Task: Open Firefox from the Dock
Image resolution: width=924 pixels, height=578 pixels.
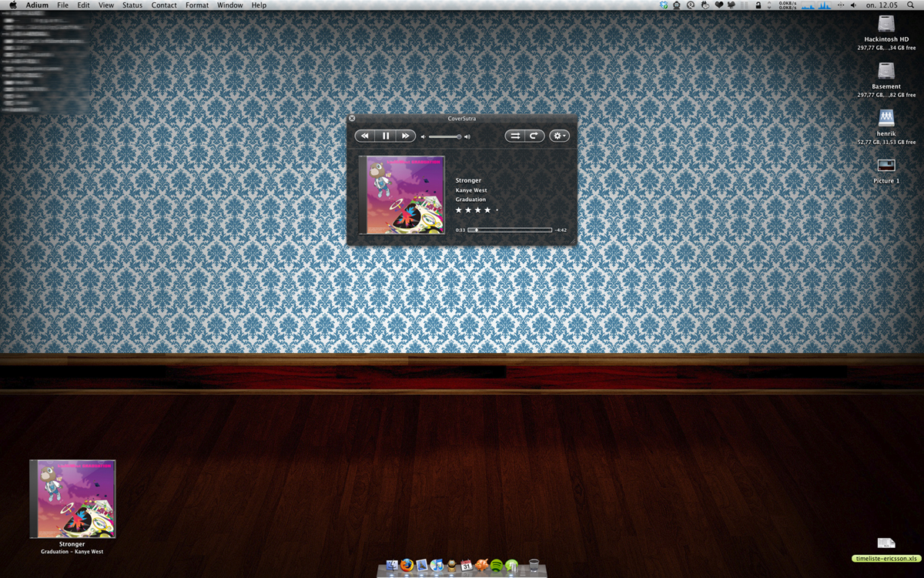Action: point(407,566)
